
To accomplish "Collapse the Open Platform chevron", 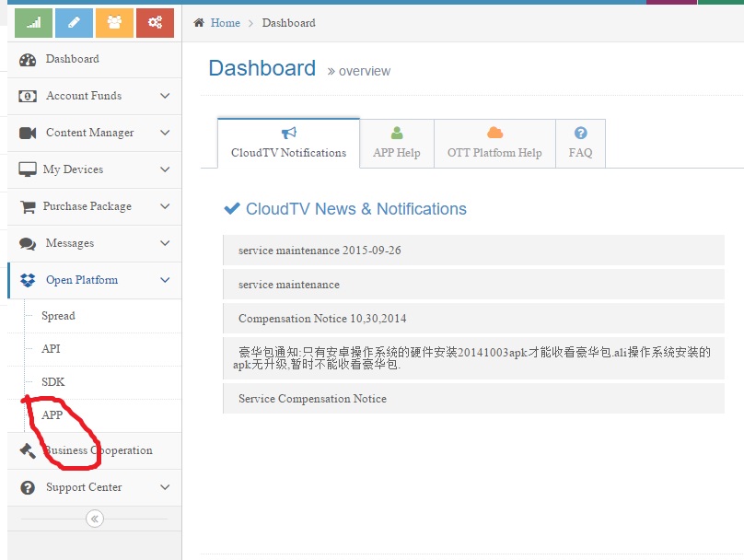I will [165, 280].
